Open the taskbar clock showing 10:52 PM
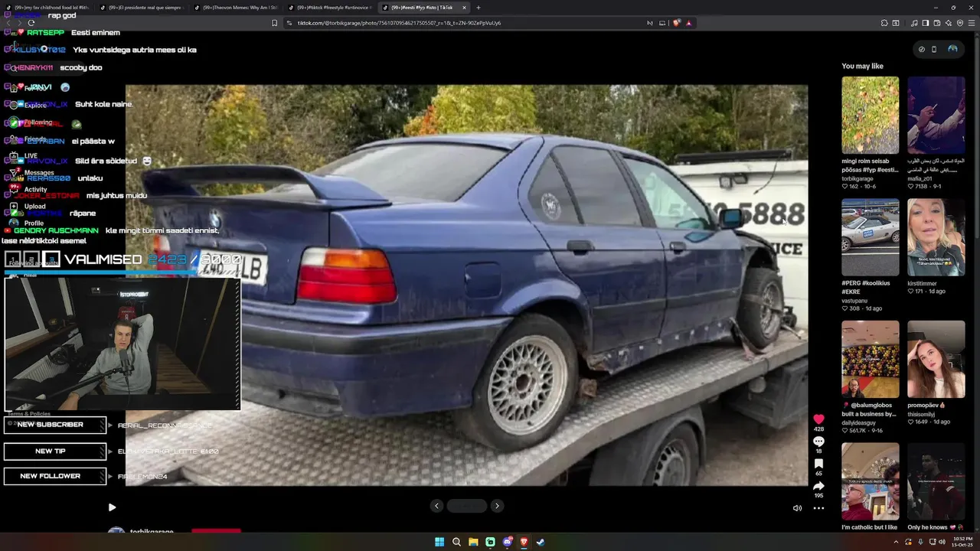The image size is (980, 551). click(x=962, y=542)
